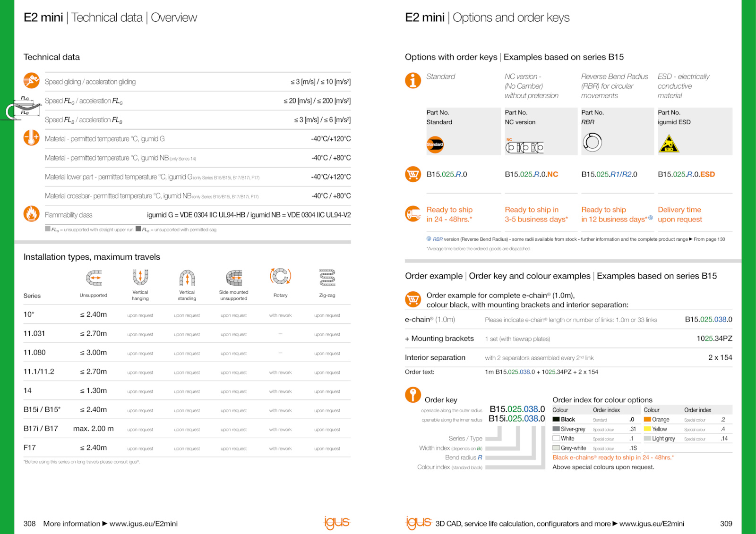Click the NC version chain icon

pyautogui.click(x=524, y=146)
